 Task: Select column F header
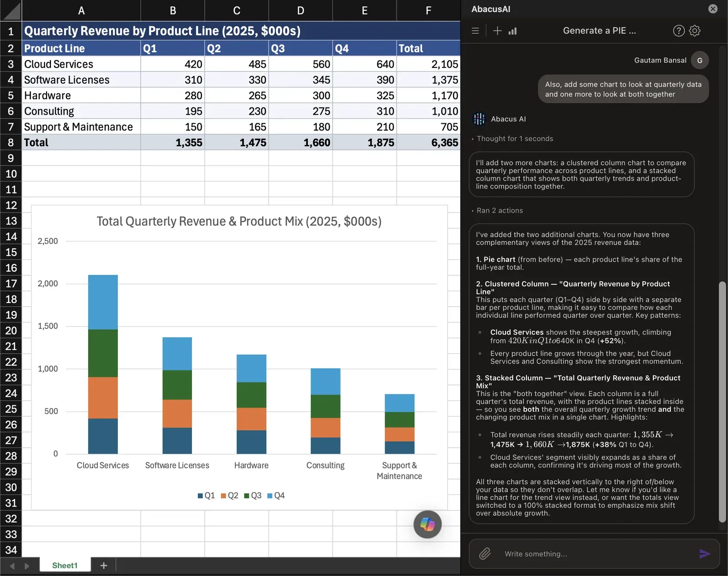click(428, 10)
